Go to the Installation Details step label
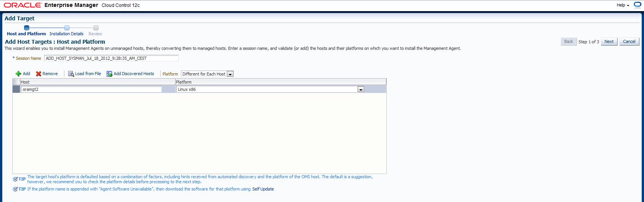This screenshot has height=202, width=644. coord(66,34)
